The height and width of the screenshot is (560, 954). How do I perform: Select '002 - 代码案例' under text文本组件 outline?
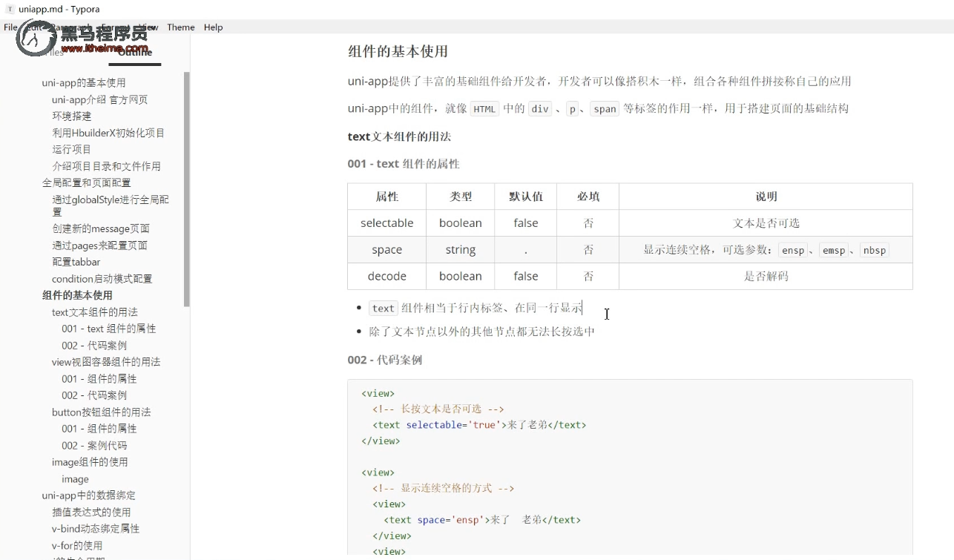[94, 346]
